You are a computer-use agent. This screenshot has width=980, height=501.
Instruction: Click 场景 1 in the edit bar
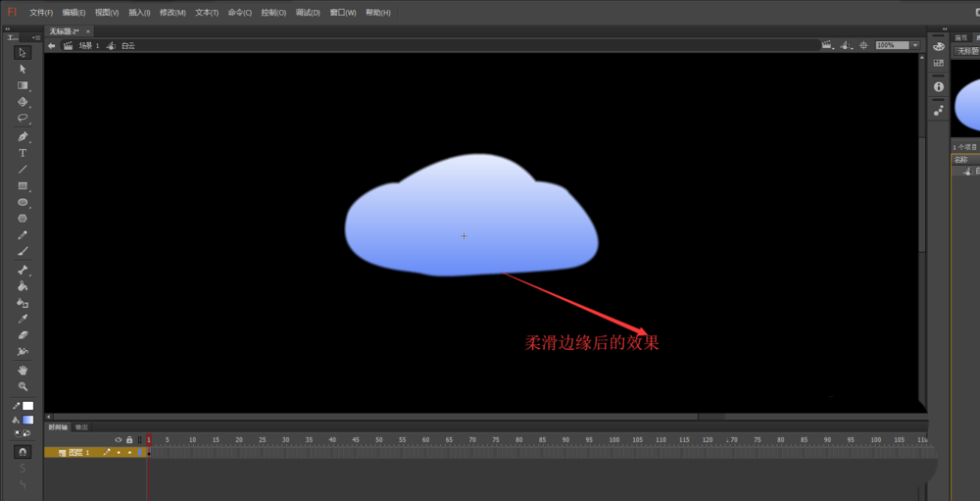[89, 46]
